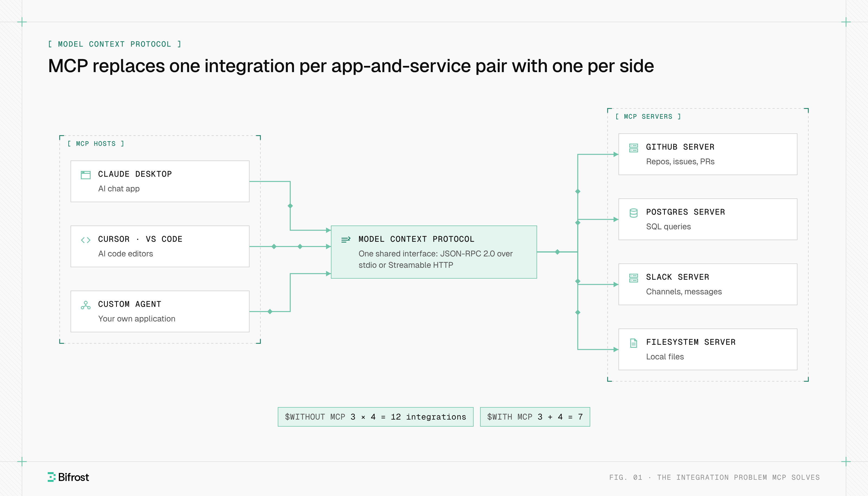Click the Filesystem Server document icon

633,343
